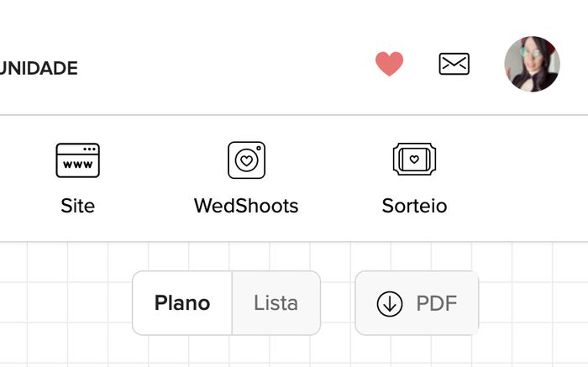Open the user profile avatar photo
588x367 pixels.
point(532,64)
